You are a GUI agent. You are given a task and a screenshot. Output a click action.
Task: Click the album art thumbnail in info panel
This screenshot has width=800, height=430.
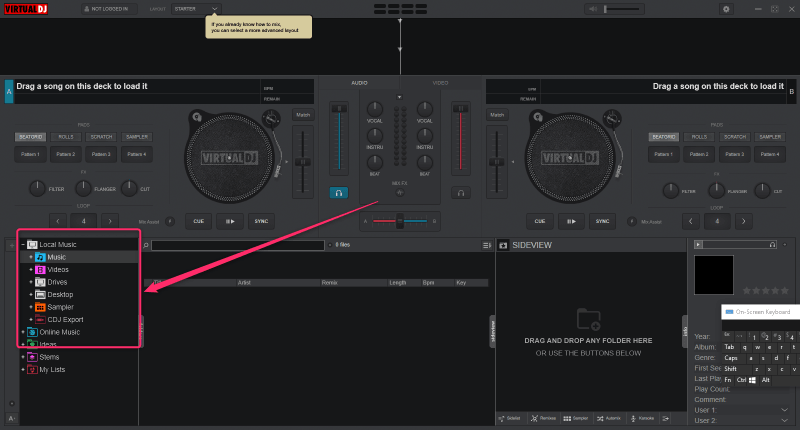tap(714, 275)
